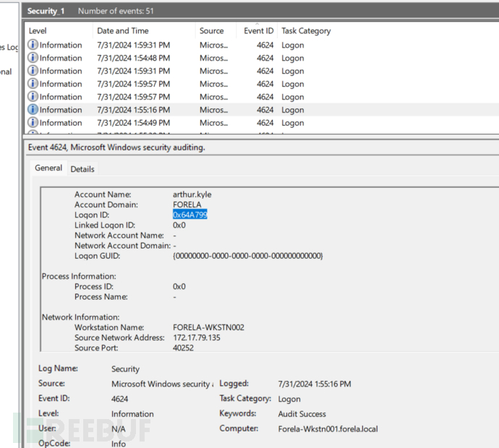This screenshot has height=448, width=499.
Task: Sort by the Source column header
Action: 216,31
